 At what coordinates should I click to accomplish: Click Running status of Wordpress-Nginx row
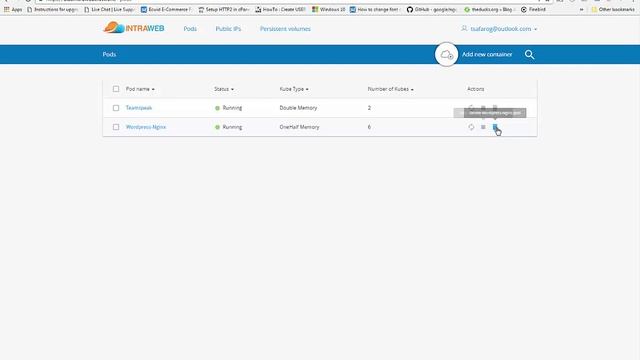pyautogui.click(x=229, y=127)
